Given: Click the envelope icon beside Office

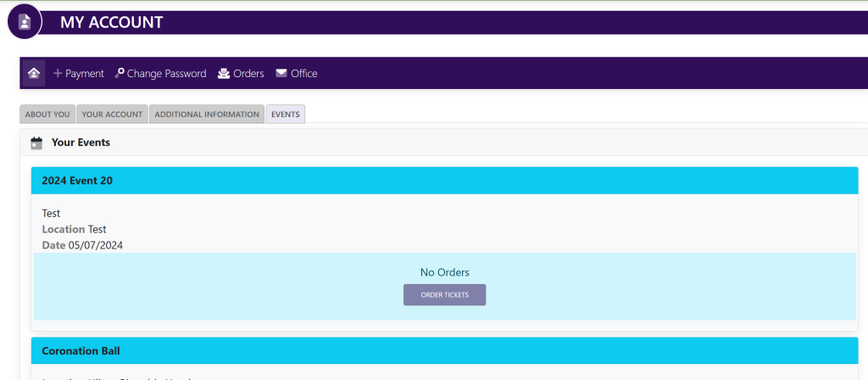Looking at the screenshot, I should [x=281, y=74].
